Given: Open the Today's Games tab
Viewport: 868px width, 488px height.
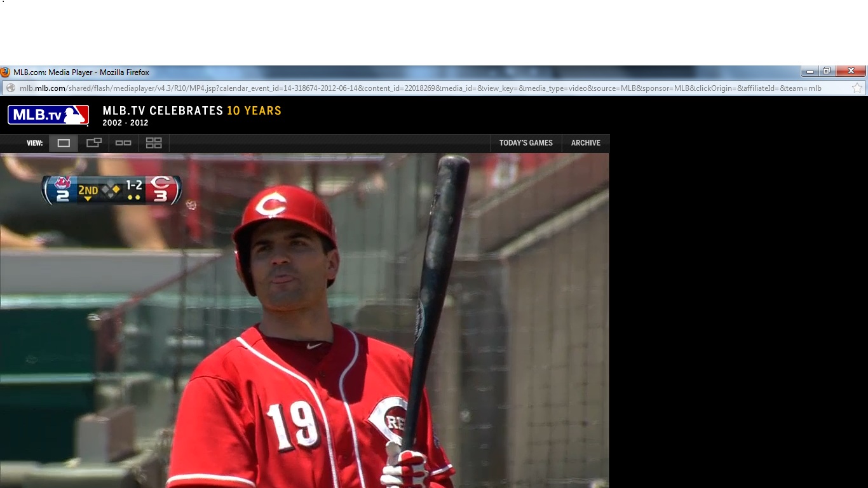Looking at the screenshot, I should point(526,143).
